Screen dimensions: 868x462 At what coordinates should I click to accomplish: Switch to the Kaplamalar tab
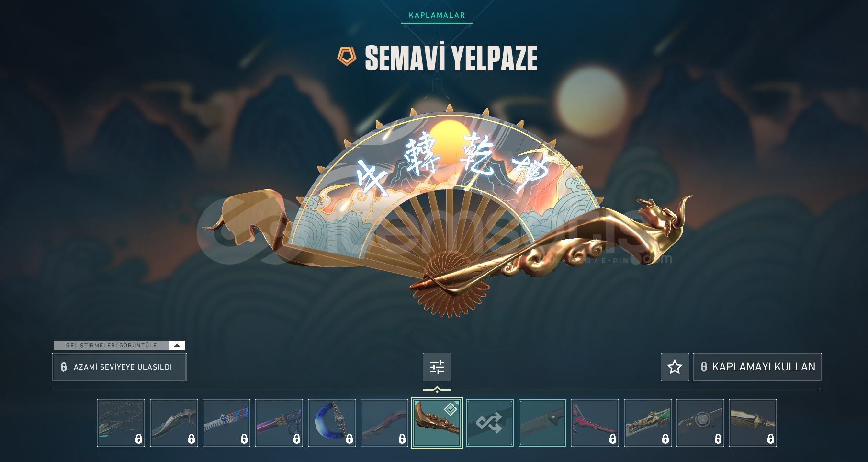(437, 15)
